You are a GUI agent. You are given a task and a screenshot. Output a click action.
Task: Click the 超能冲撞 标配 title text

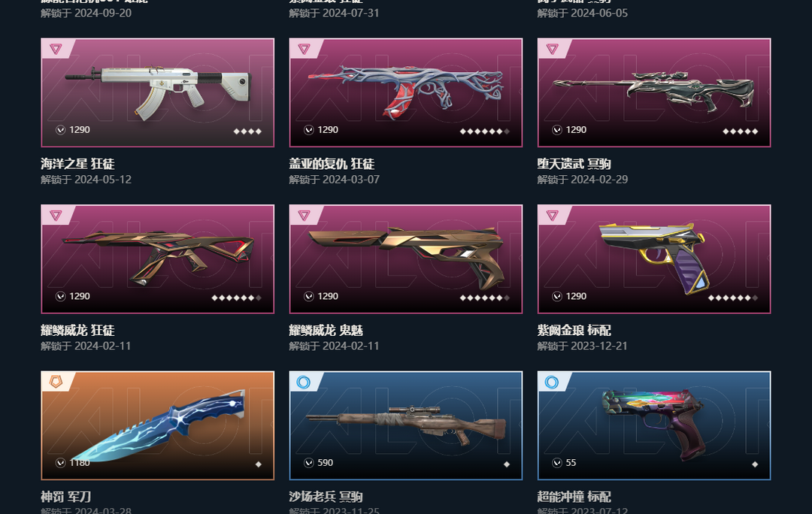coord(574,497)
